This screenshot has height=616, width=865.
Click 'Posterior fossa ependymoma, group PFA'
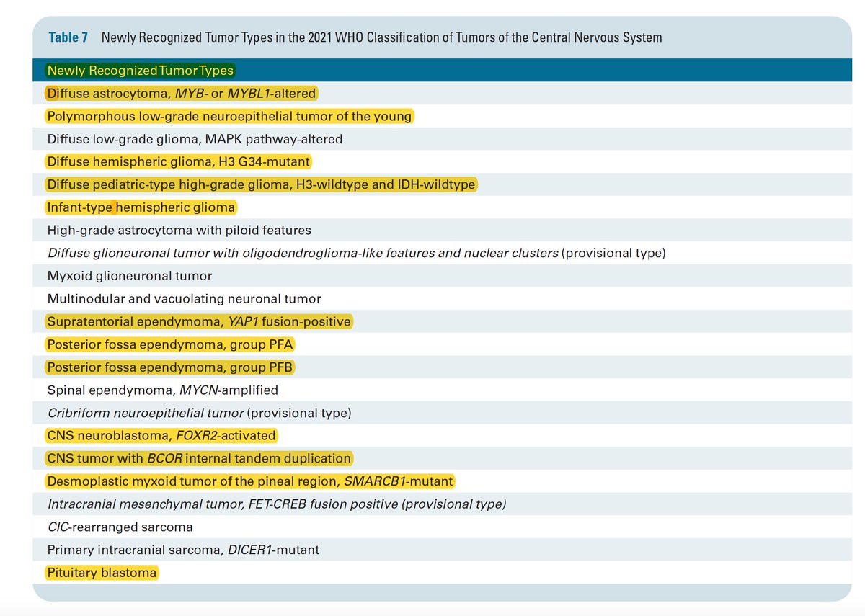point(170,344)
